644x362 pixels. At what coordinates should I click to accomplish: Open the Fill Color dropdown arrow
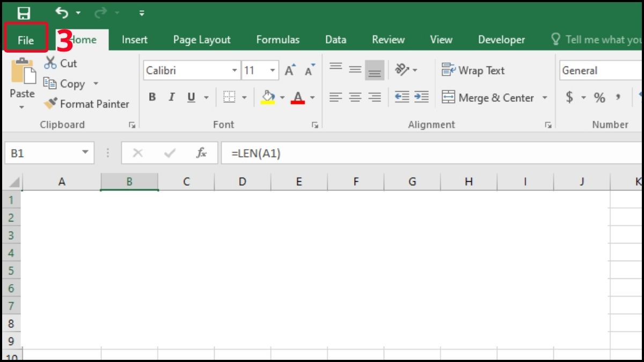click(282, 98)
